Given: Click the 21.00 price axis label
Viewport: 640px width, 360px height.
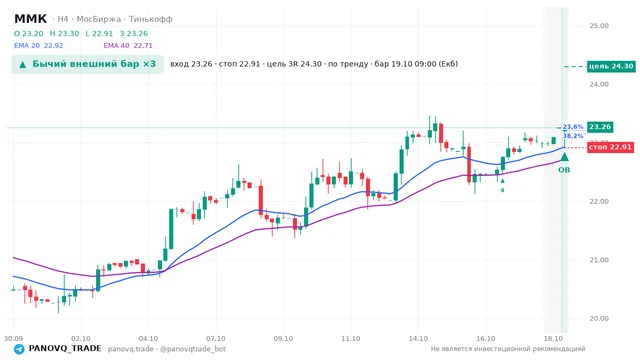Looking at the screenshot, I should click(599, 260).
